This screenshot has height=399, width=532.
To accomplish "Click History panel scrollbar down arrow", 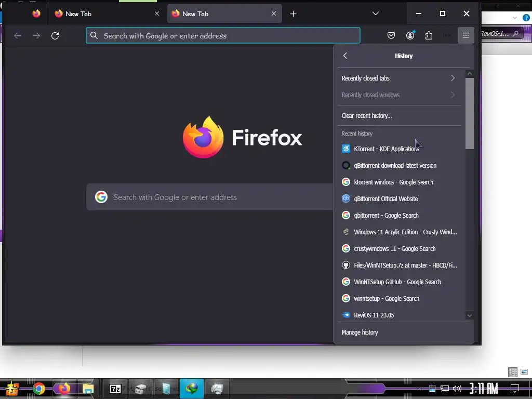I will [470, 315].
